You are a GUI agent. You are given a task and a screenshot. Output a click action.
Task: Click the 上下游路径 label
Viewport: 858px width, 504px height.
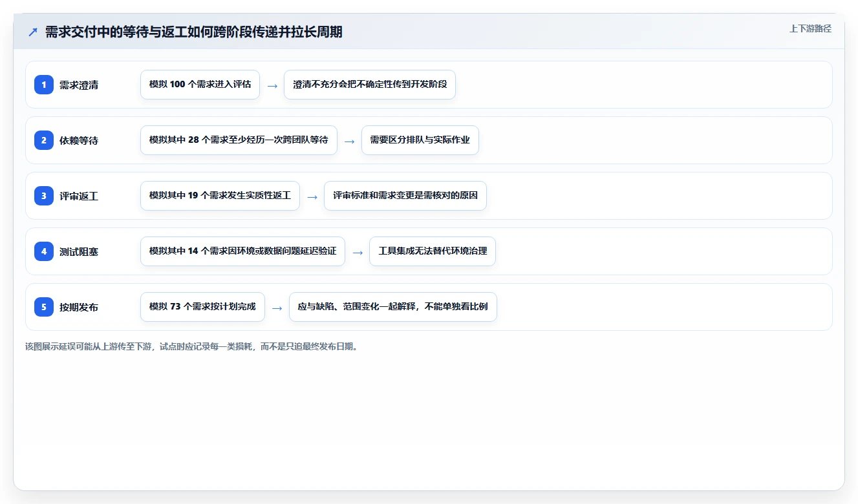coord(810,28)
